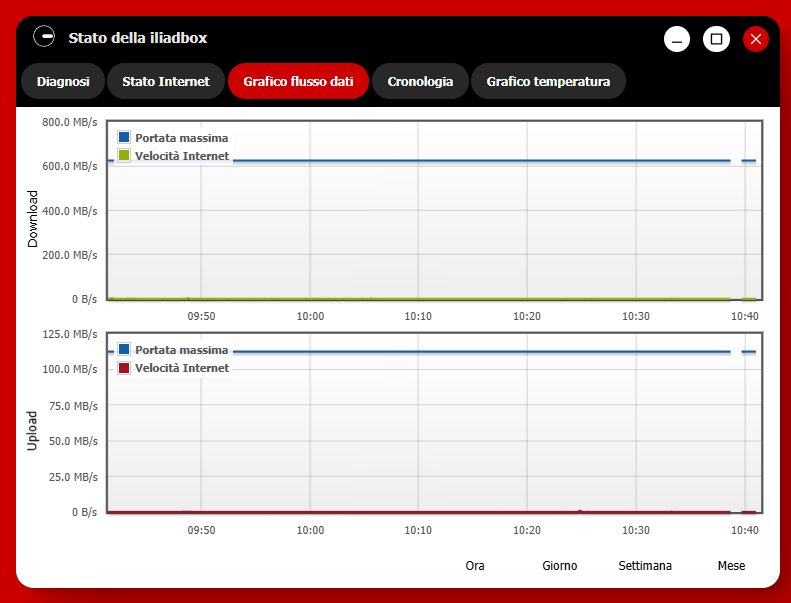This screenshot has height=603, width=791.
Task: Set the graph range to Ora
Action: (475, 566)
